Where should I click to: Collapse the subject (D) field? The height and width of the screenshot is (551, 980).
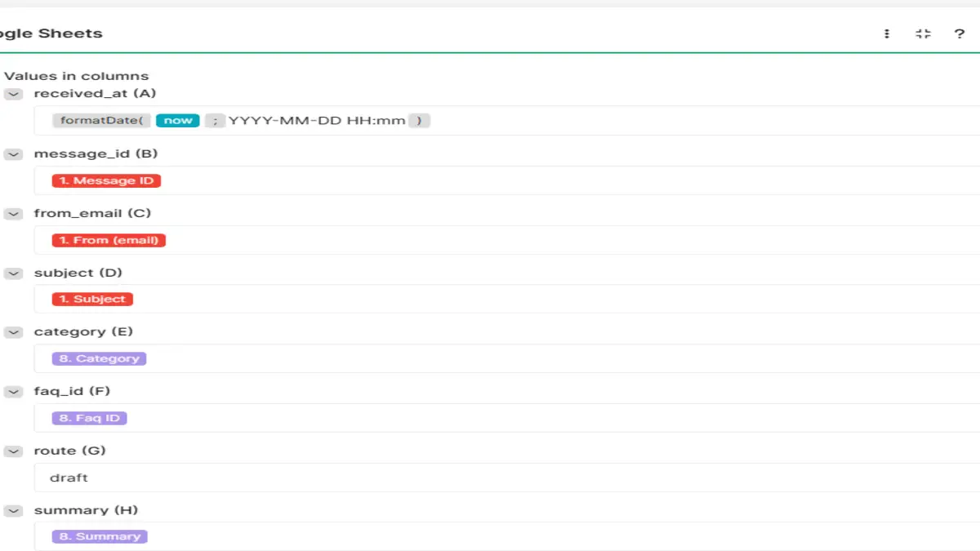[x=13, y=273]
